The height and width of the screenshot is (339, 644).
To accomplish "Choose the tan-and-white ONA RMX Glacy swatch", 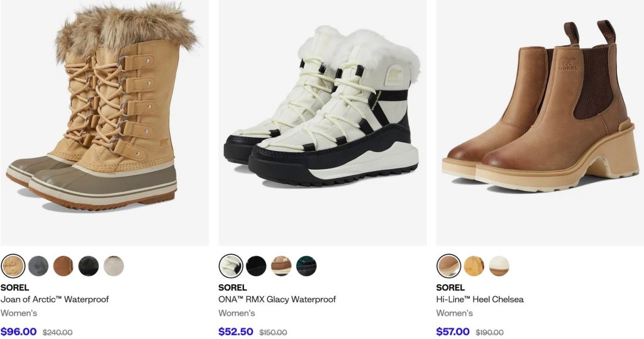I will tap(281, 266).
